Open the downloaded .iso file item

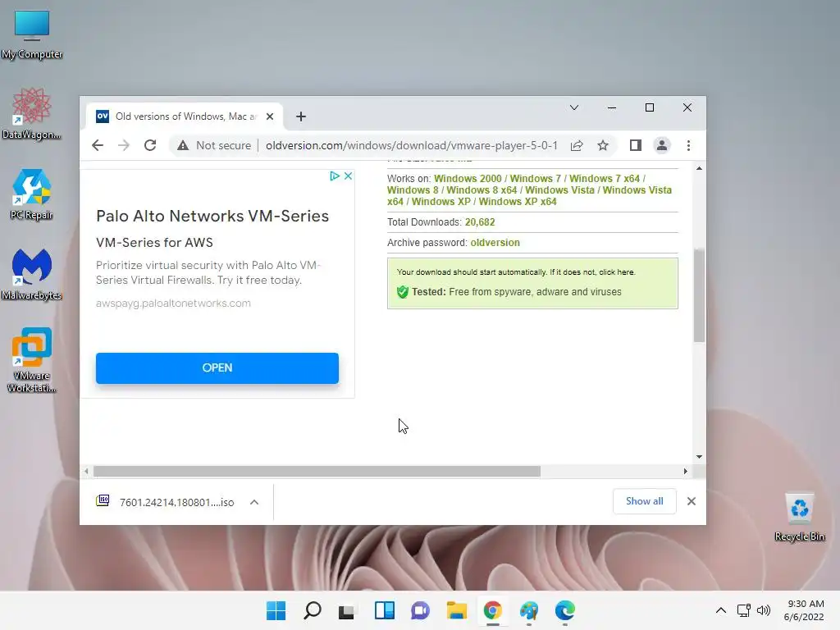[166, 502]
